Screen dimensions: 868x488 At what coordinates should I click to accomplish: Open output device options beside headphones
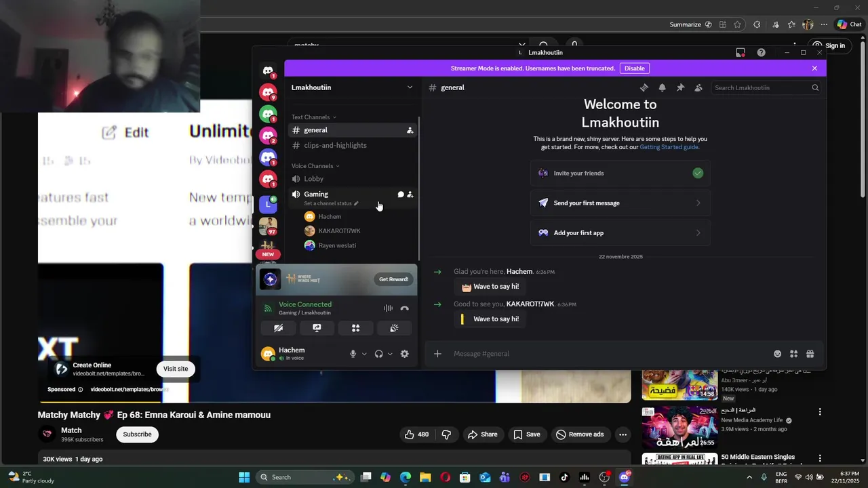coord(390,354)
